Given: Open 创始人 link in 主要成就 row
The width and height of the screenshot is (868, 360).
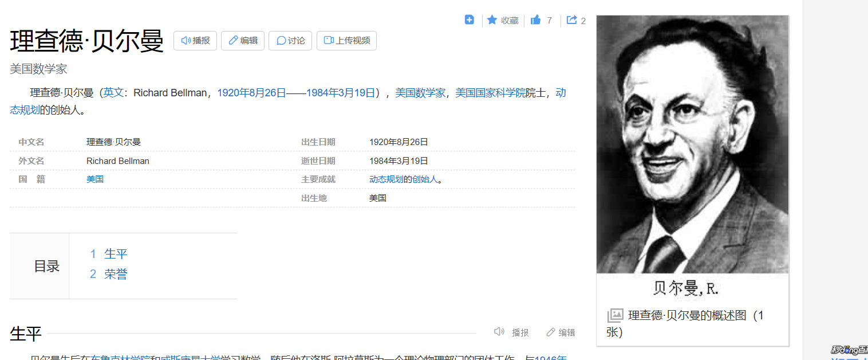Looking at the screenshot, I should tap(425, 179).
